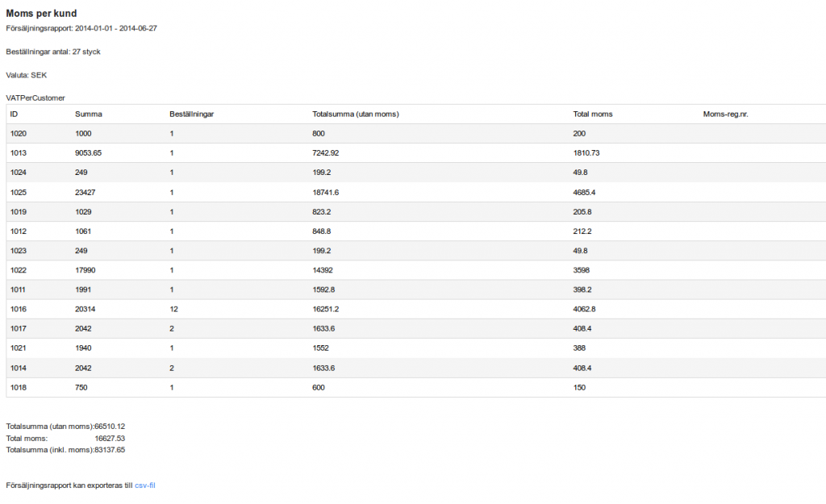826x504 pixels.
Task: Click the Summa value 9053.65
Action: click(89, 153)
